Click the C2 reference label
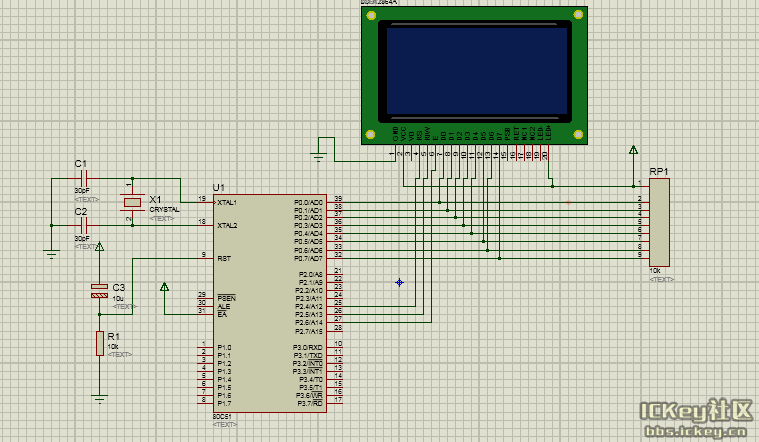759x442 pixels. pos(81,212)
